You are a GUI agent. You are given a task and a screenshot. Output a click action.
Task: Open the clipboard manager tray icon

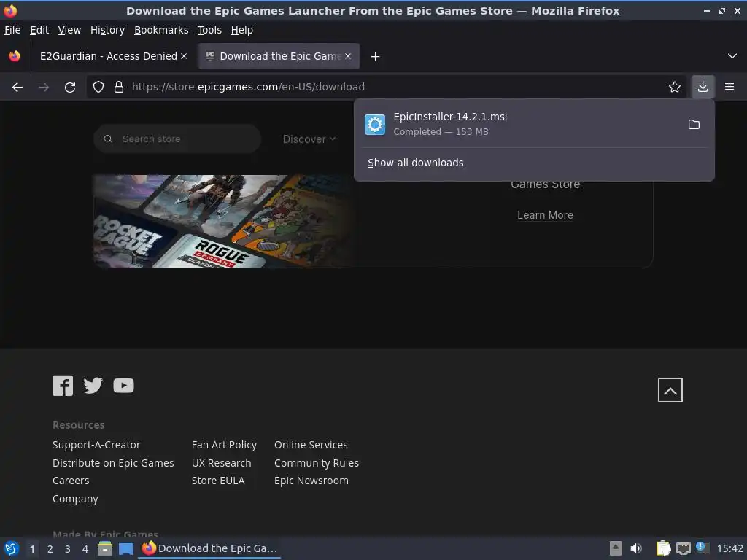point(663,548)
